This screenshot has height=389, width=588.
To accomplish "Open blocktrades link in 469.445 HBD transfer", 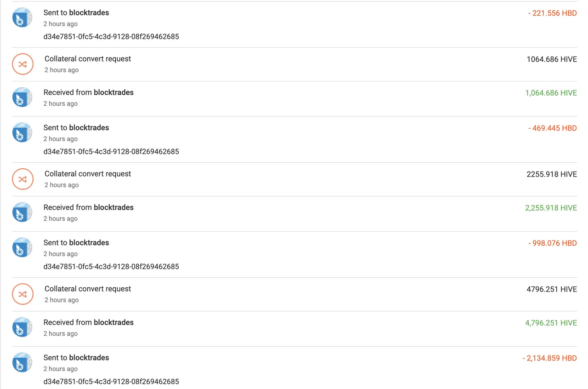I will coord(89,128).
